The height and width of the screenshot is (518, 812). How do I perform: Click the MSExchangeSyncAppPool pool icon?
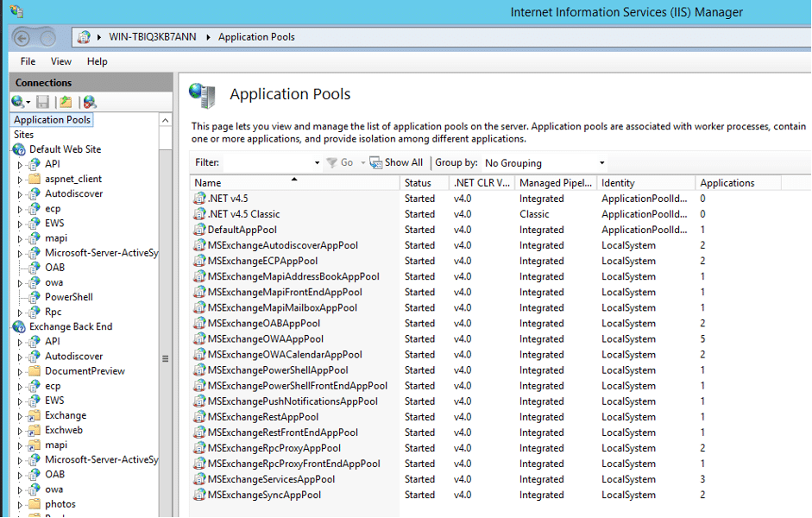coord(199,495)
